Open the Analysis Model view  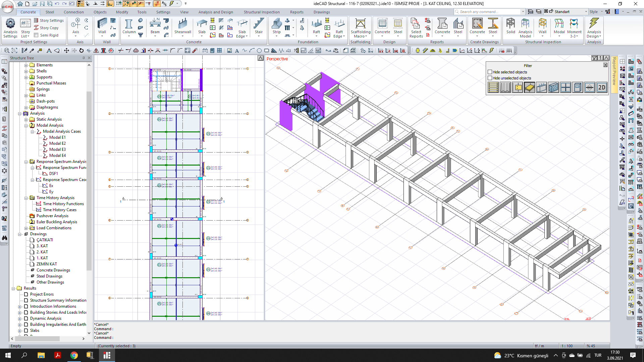525,28
